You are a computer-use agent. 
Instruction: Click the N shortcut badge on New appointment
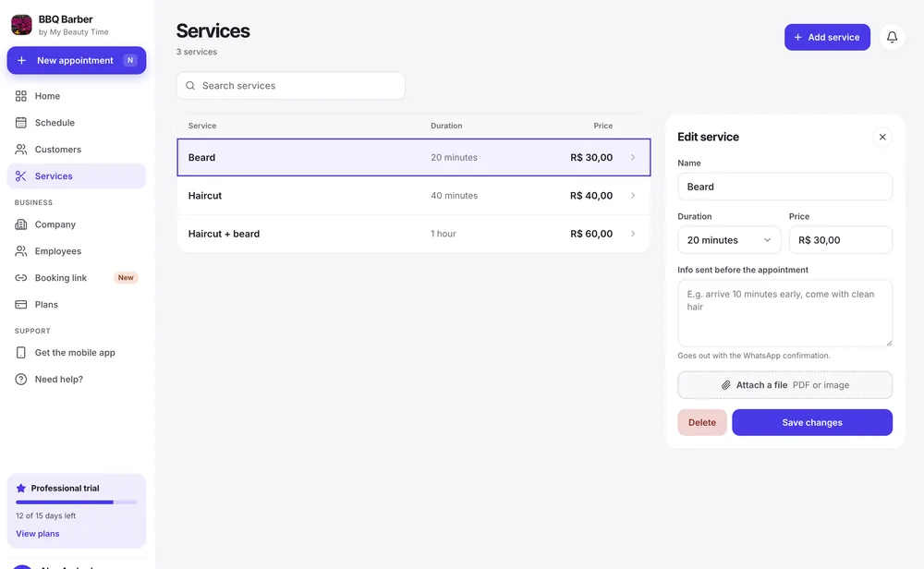(130, 60)
